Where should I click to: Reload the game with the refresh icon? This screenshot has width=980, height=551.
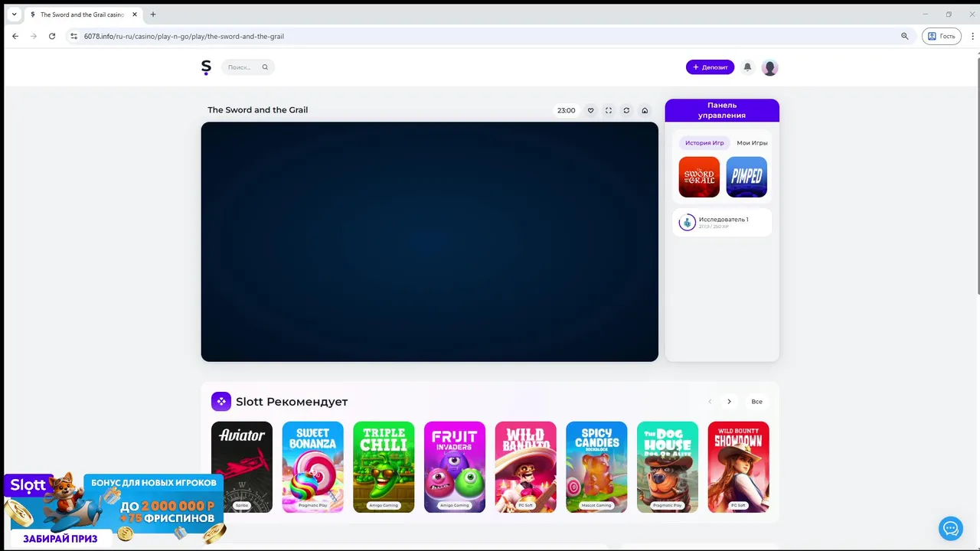pyautogui.click(x=626, y=110)
